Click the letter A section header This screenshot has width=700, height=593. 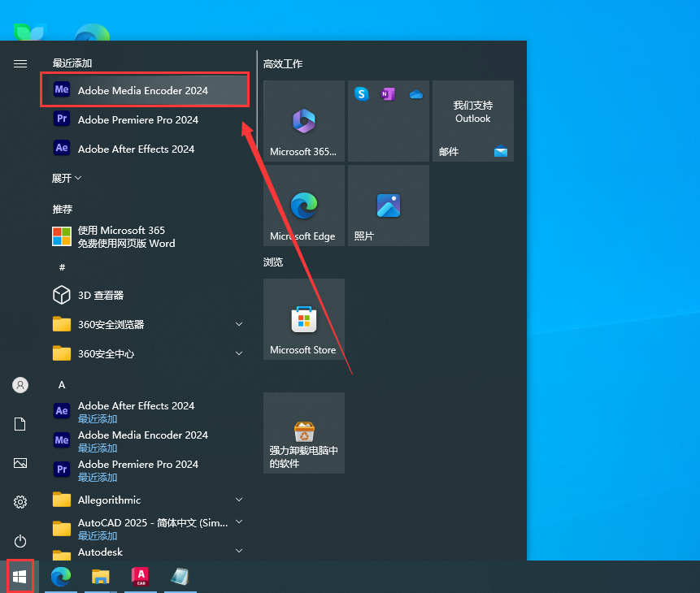point(62,384)
